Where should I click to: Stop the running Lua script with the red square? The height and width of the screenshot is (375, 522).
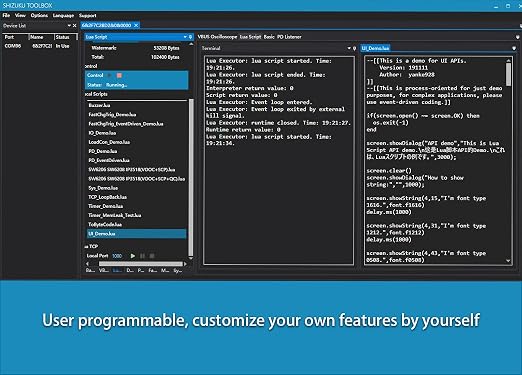click(119, 75)
